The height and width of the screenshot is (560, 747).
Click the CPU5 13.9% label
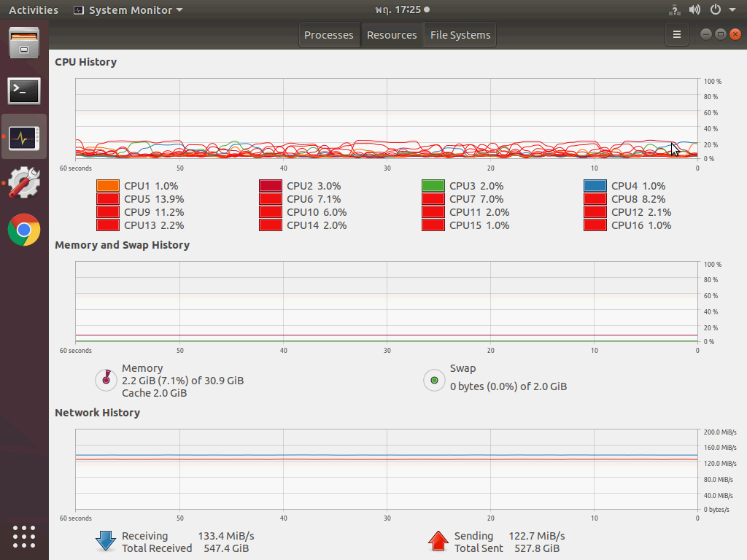154,199
